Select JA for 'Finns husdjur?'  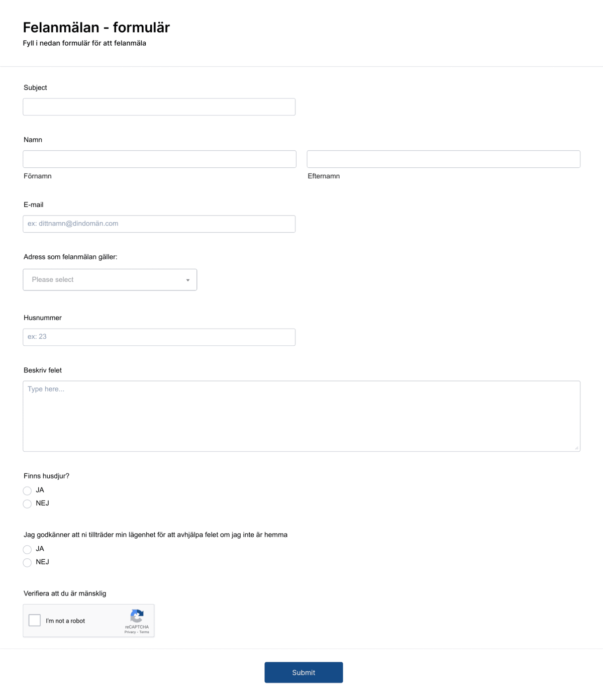pyautogui.click(x=27, y=490)
